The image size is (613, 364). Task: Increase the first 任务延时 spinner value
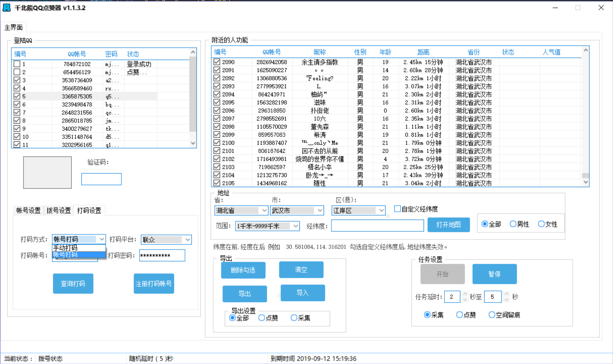(465, 294)
